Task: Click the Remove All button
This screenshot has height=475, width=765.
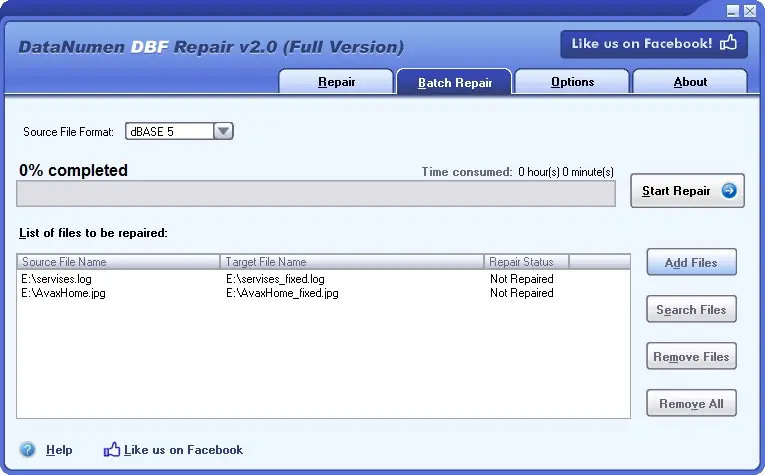Action: tap(691, 403)
